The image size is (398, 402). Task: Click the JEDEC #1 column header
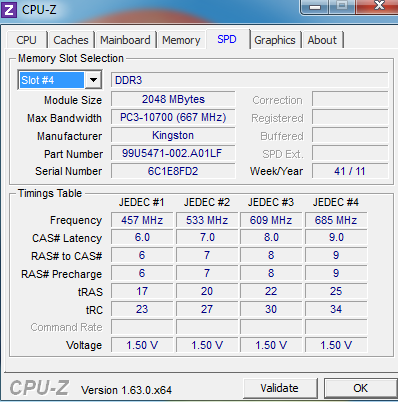(x=142, y=202)
